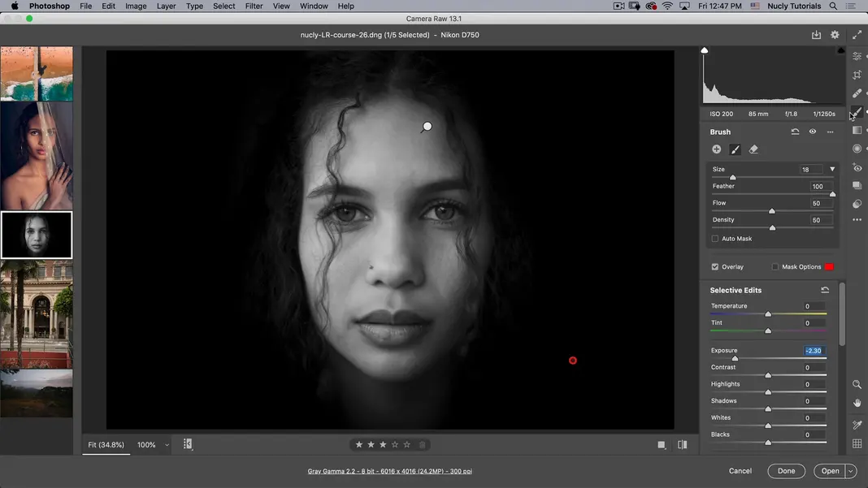Open the Image menu
Viewport: 868px width, 488px height.
(x=136, y=6)
